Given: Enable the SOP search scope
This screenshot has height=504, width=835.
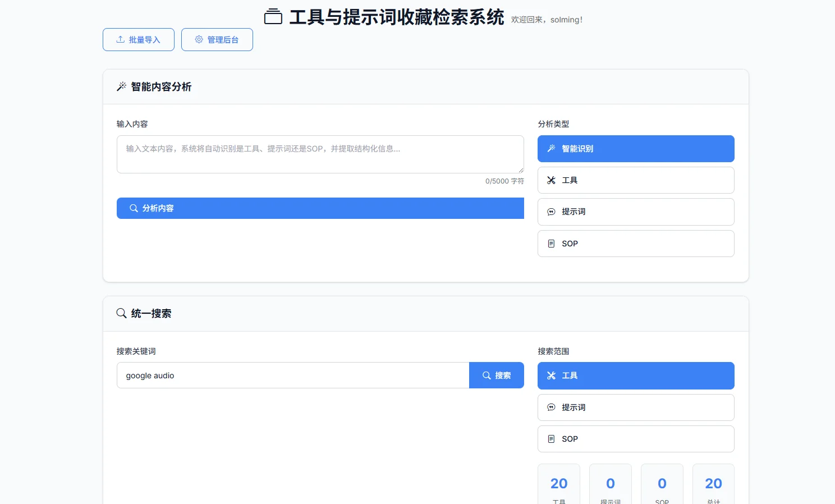Looking at the screenshot, I should click(635, 439).
